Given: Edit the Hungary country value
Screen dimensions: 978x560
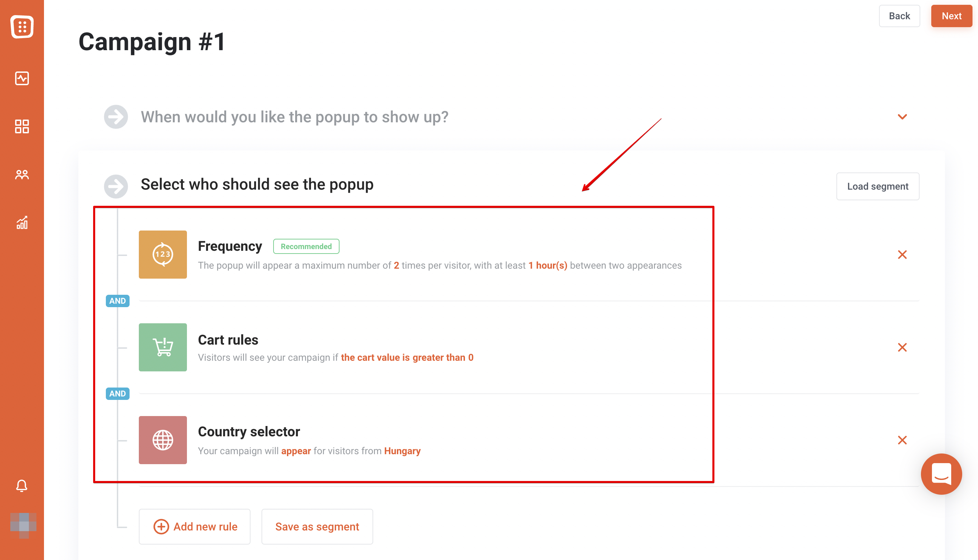Looking at the screenshot, I should [x=402, y=451].
